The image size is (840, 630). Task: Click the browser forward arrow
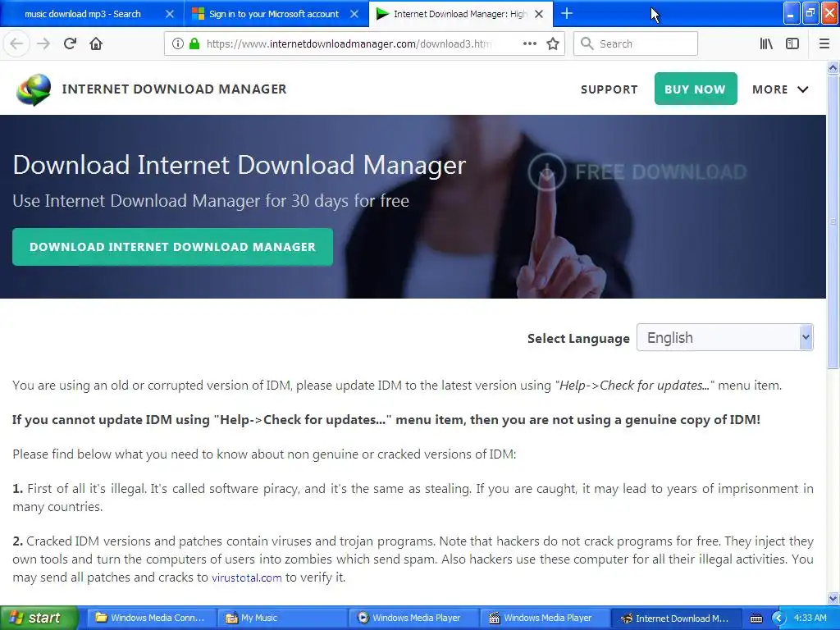click(x=43, y=43)
